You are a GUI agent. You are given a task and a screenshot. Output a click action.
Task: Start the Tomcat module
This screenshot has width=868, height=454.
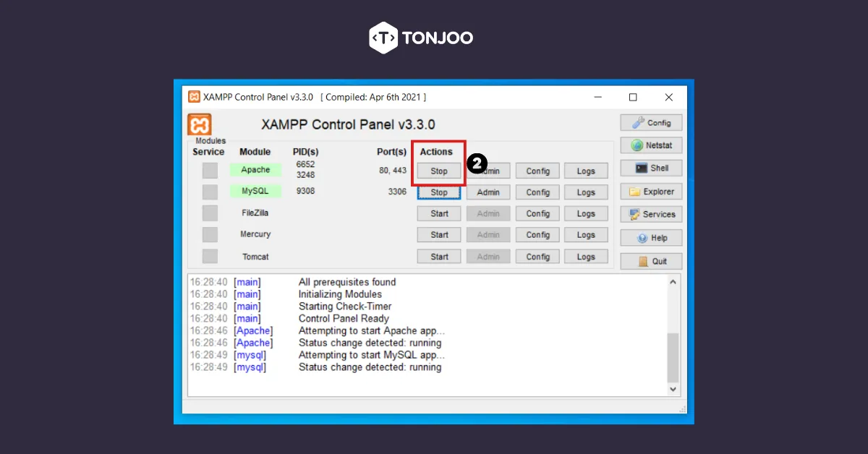pos(438,256)
